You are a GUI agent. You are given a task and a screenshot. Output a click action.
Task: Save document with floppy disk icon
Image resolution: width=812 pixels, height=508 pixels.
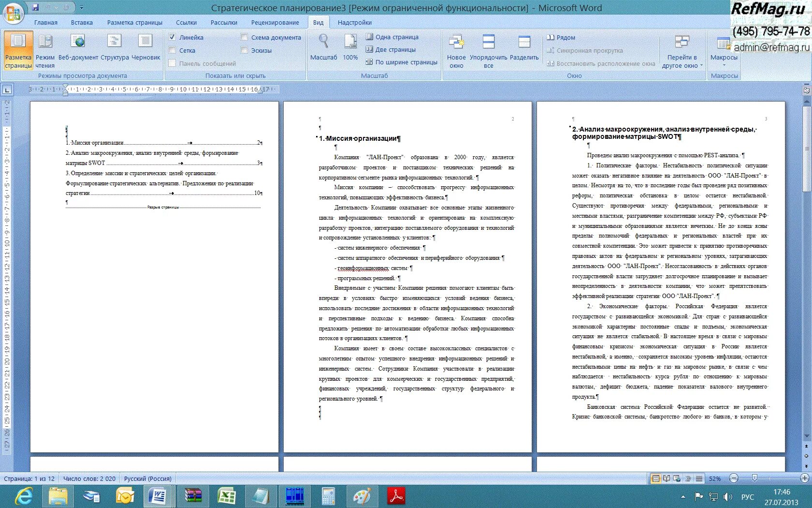(35, 7)
